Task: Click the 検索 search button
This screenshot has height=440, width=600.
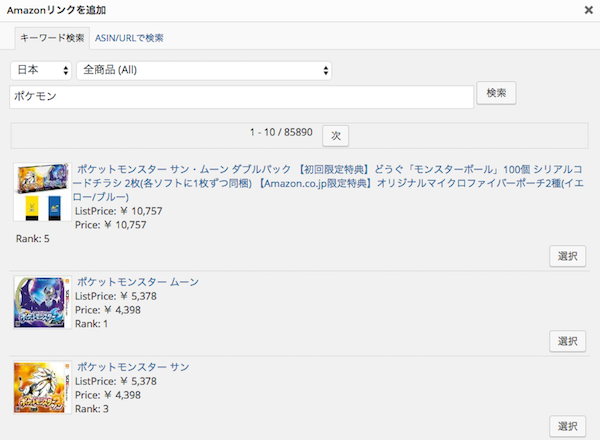Action: click(496, 93)
